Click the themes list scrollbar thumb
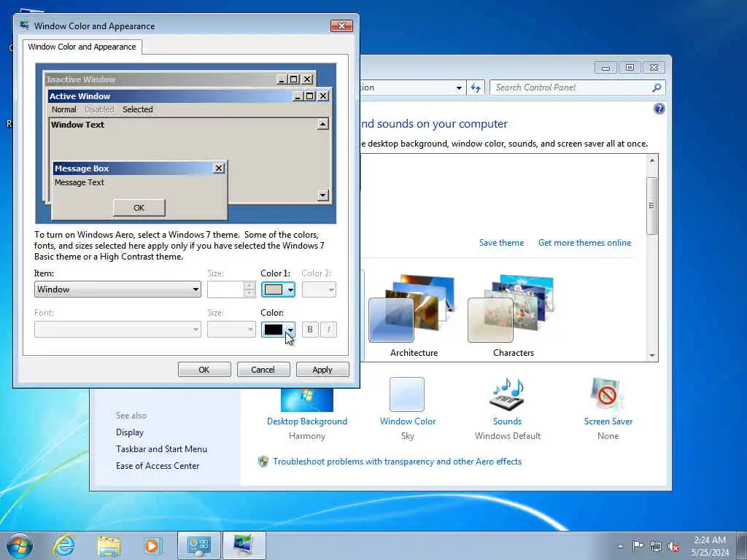747x560 pixels. tap(651, 205)
